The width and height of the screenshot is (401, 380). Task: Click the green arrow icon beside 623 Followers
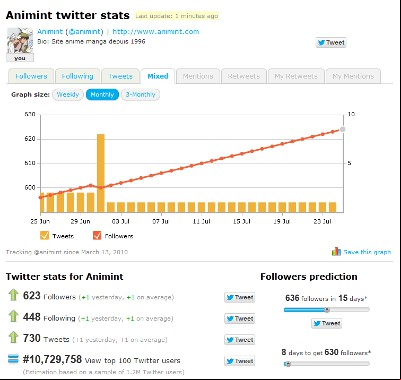13,296
